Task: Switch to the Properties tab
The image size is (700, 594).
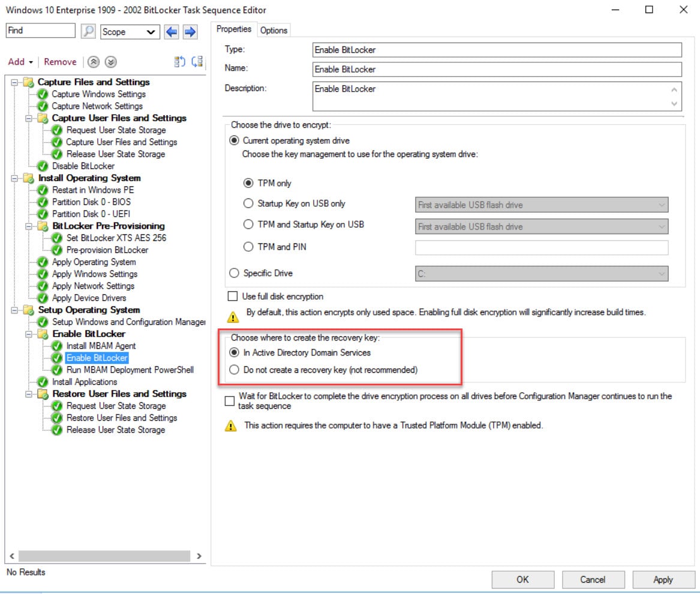Action: (234, 29)
